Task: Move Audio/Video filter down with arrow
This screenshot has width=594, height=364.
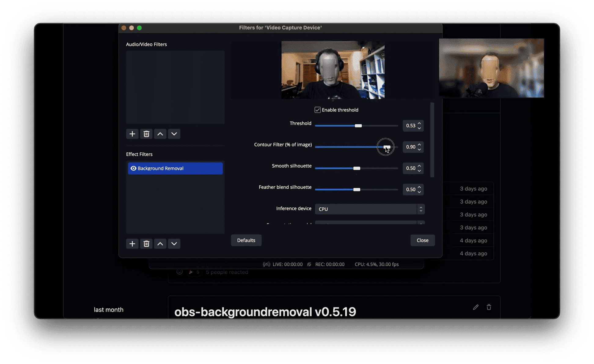Action: (x=174, y=134)
